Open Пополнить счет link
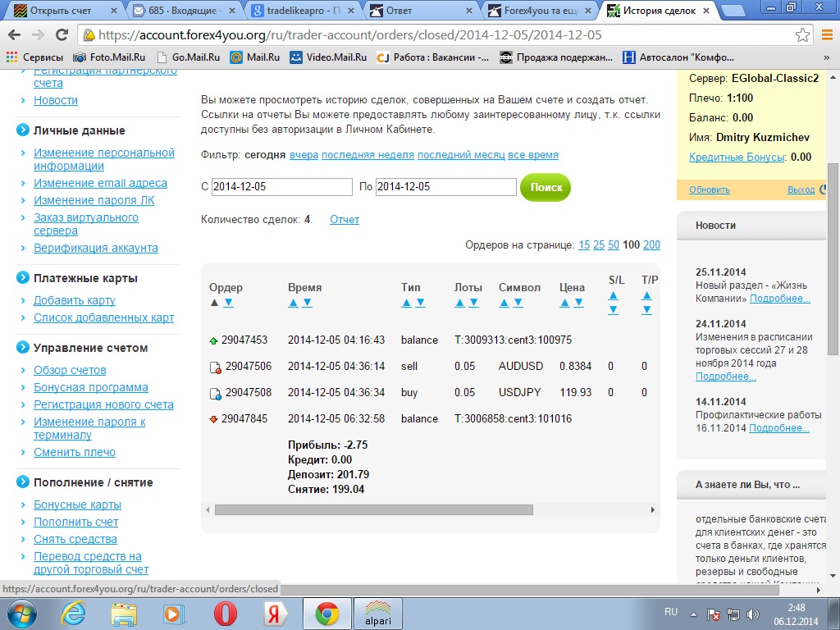The width and height of the screenshot is (840, 630). (76, 522)
